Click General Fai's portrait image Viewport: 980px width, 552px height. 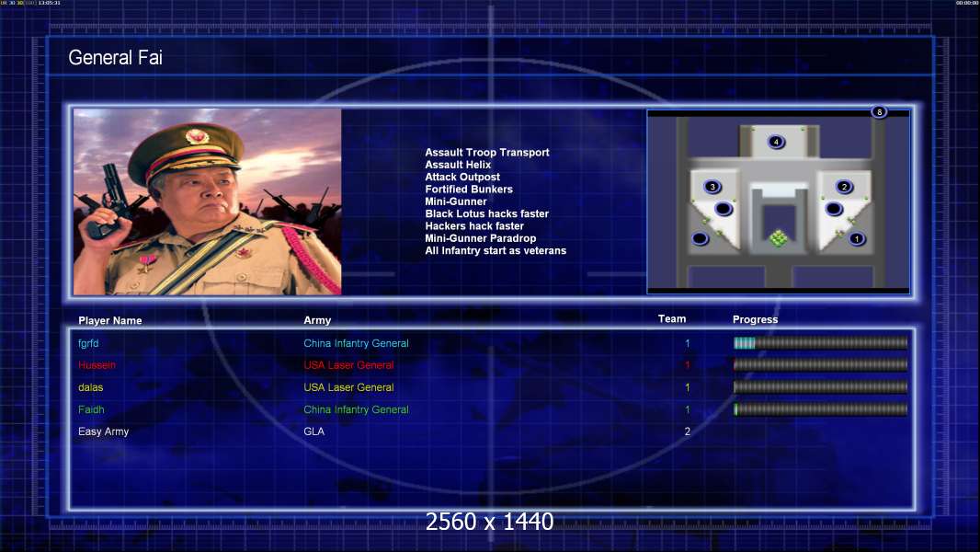pyautogui.click(x=208, y=201)
